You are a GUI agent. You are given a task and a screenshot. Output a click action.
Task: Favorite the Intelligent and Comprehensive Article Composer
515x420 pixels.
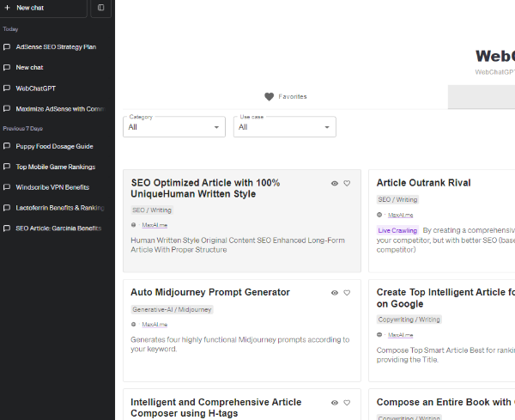(347, 403)
